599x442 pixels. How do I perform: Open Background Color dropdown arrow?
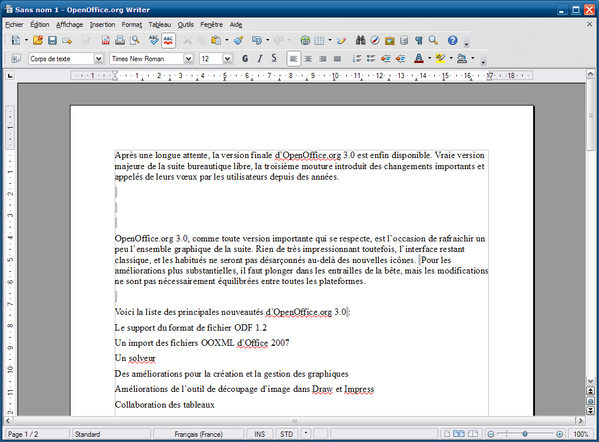pyautogui.click(x=473, y=58)
